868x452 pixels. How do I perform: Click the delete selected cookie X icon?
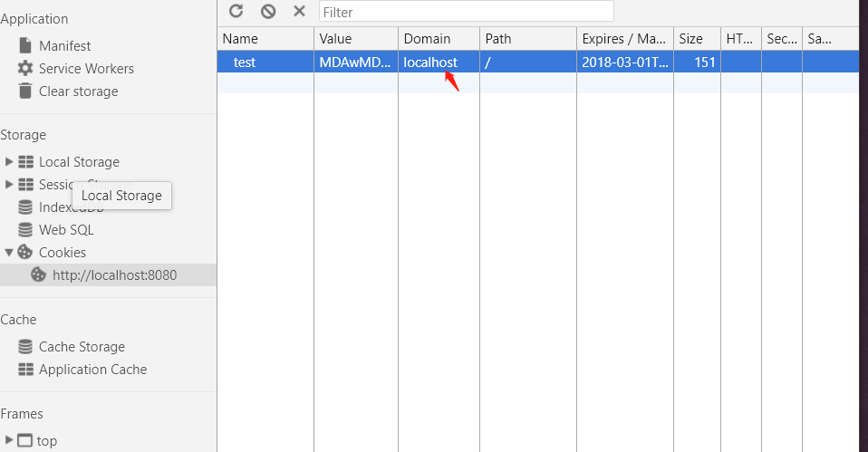[x=299, y=11]
